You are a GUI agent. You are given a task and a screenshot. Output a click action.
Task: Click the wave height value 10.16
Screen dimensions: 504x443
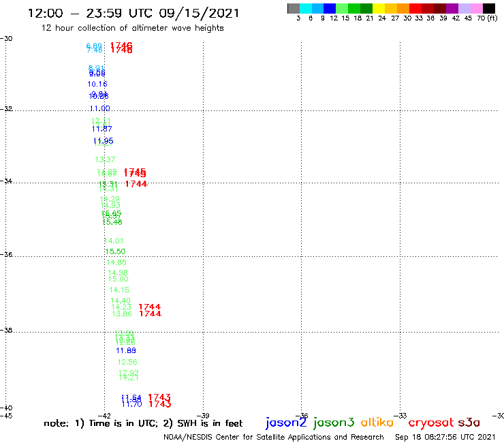pos(97,85)
